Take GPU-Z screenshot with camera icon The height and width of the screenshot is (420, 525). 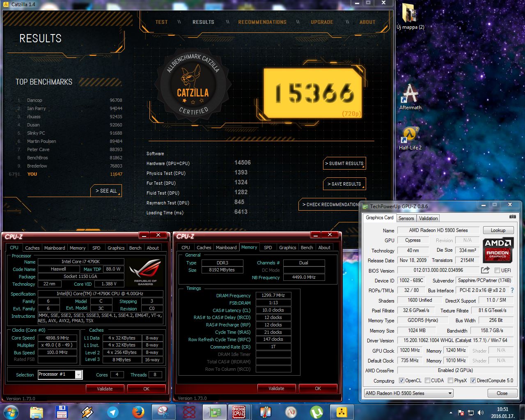[x=513, y=217]
